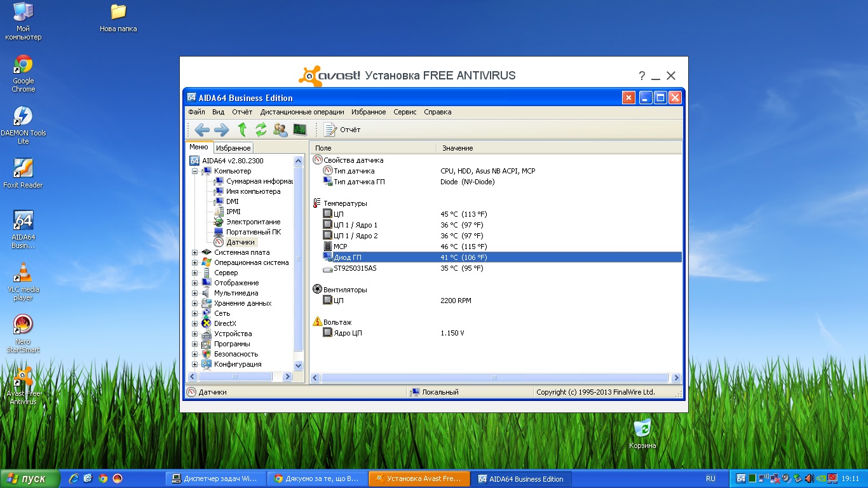This screenshot has height=488, width=868.
Task: Open the Вид menu
Action: click(x=218, y=112)
